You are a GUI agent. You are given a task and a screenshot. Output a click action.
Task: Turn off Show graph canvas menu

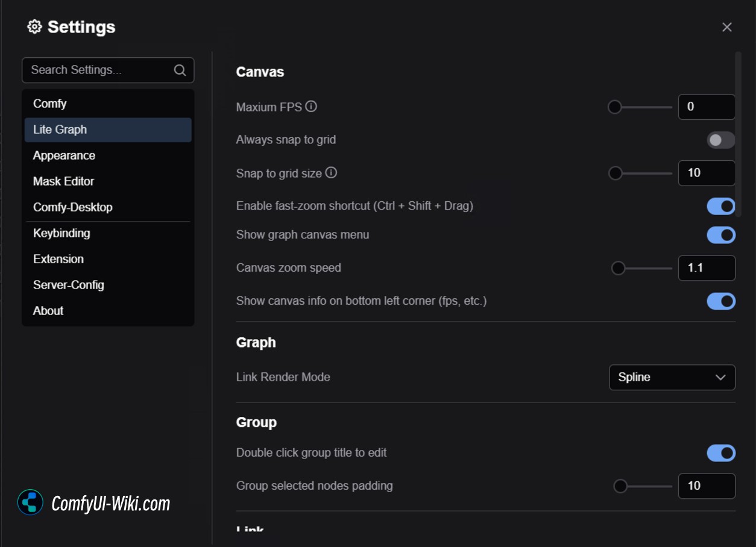click(721, 235)
